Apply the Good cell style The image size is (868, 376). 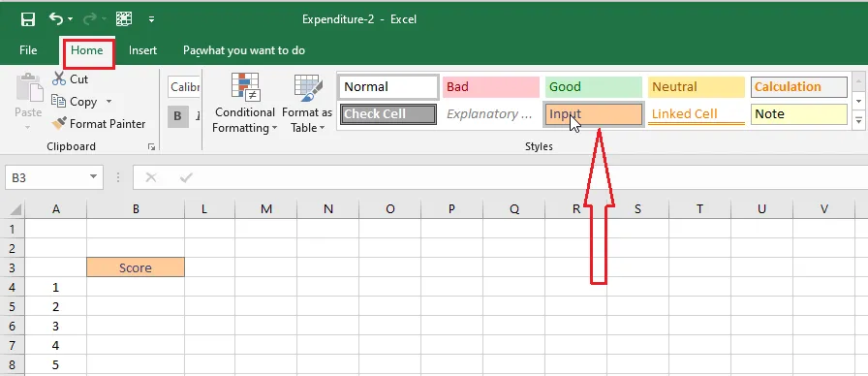pyautogui.click(x=594, y=87)
